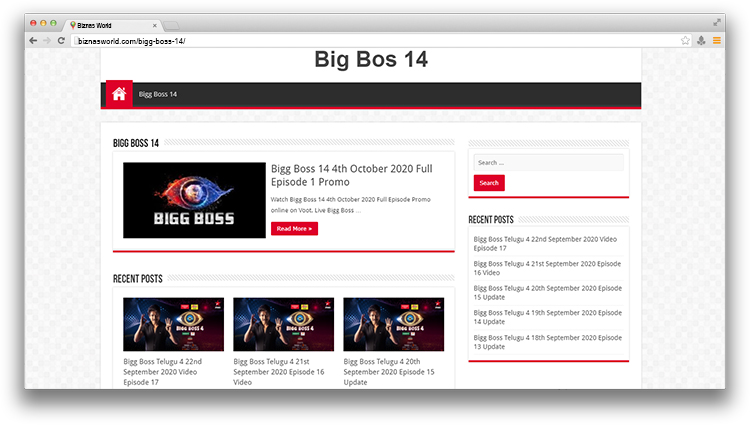750x425 pixels.
Task: Click the fullscreen expand arrows icon
Action: tap(717, 22)
